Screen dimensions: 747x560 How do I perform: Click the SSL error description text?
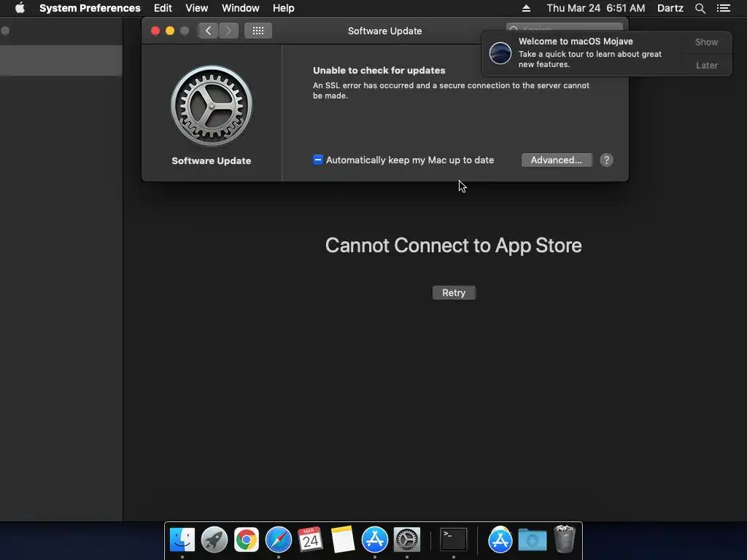click(451, 90)
